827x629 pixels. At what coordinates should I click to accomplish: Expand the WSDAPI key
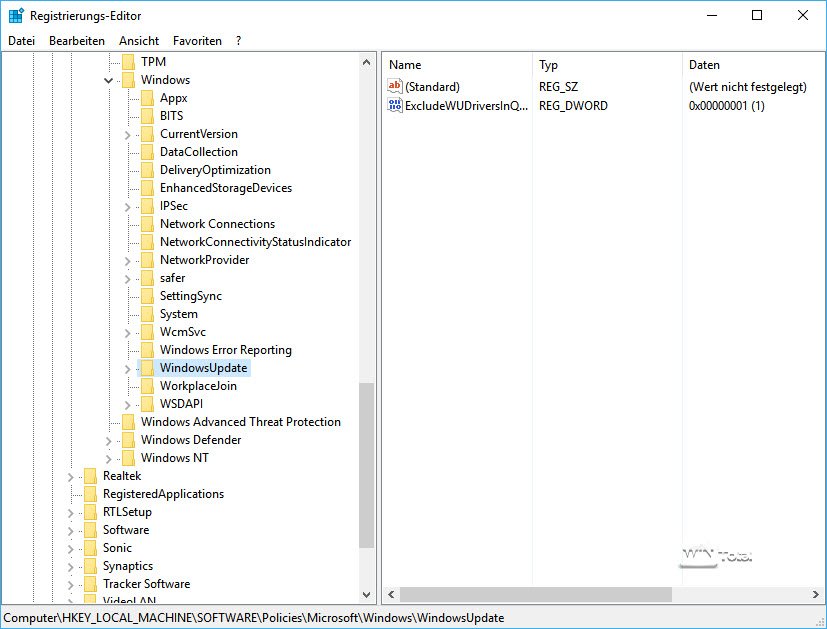coord(127,405)
